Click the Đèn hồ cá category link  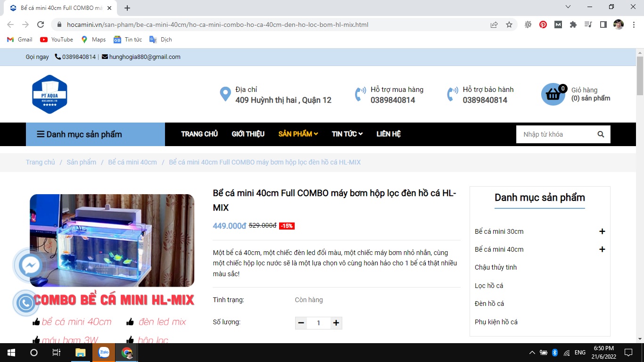[x=489, y=304]
